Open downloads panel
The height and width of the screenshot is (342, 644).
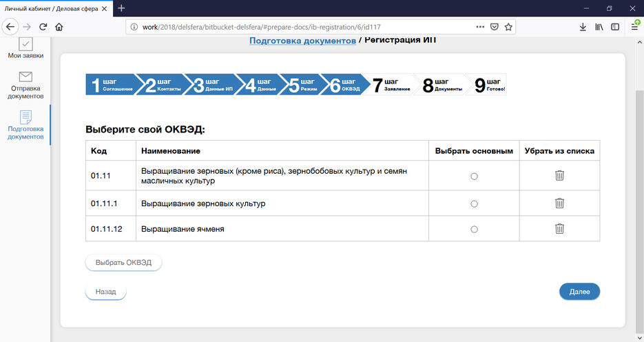[x=583, y=27]
